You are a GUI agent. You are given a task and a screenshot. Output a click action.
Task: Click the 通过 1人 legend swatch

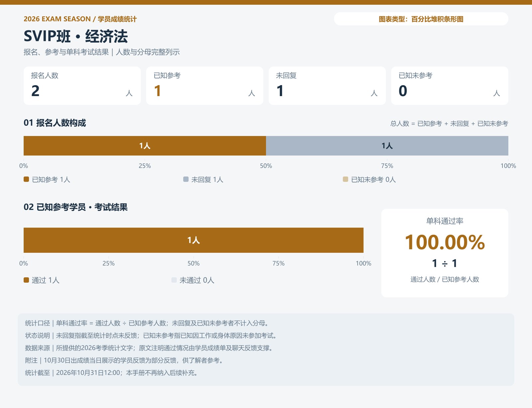point(26,280)
